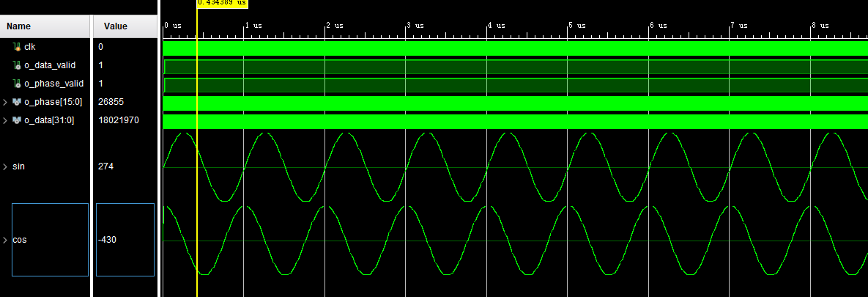Click the 1 us mark on time ruler
Viewport: 868px width, 297px height.
click(253, 26)
